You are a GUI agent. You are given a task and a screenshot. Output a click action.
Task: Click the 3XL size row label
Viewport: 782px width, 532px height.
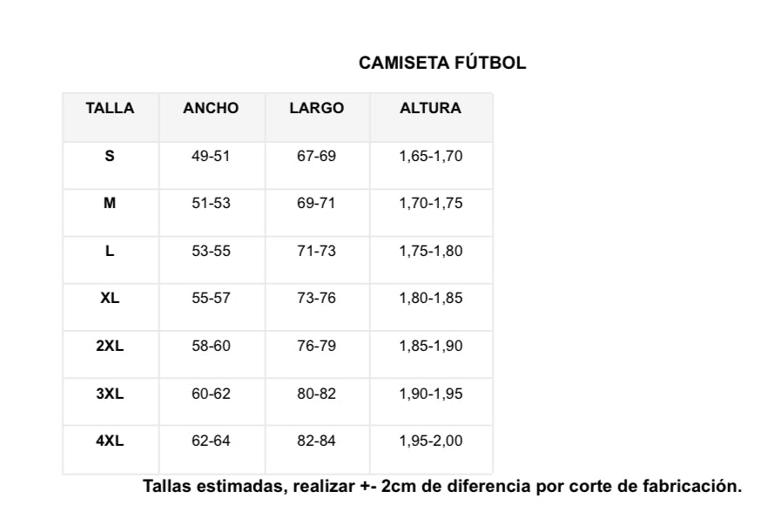pos(110,394)
